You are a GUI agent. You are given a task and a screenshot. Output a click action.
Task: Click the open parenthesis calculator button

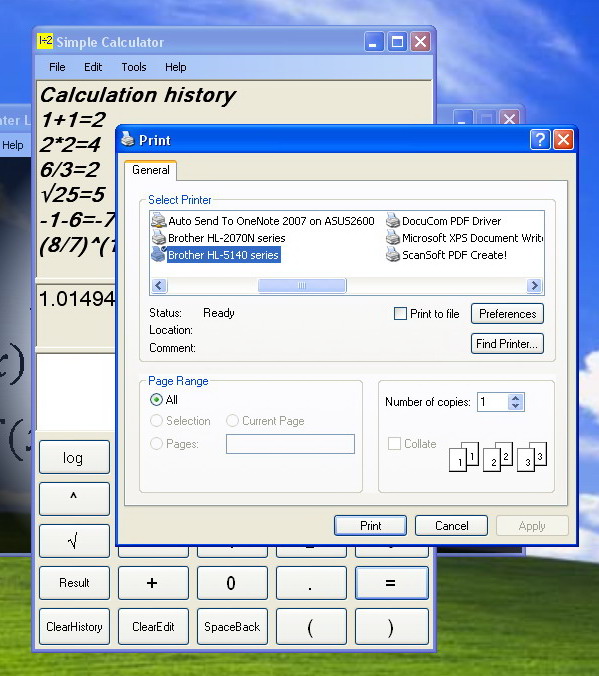coord(311,626)
